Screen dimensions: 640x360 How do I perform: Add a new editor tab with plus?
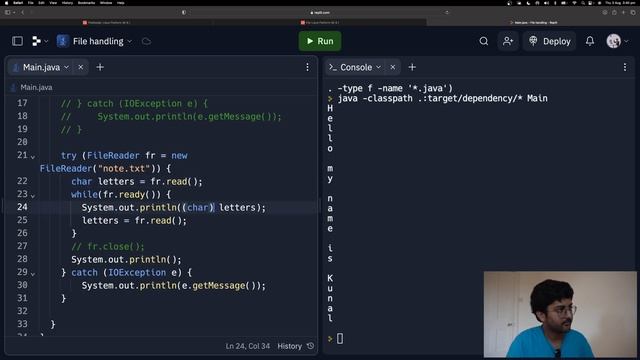pyautogui.click(x=100, y=67)
